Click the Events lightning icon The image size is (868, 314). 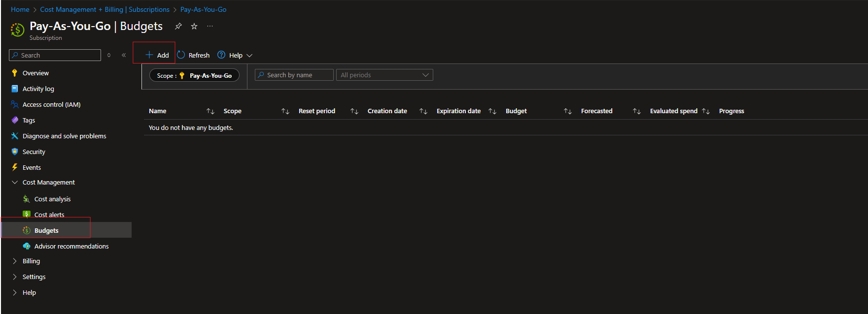pyautogui.click(x=15, y=167)
